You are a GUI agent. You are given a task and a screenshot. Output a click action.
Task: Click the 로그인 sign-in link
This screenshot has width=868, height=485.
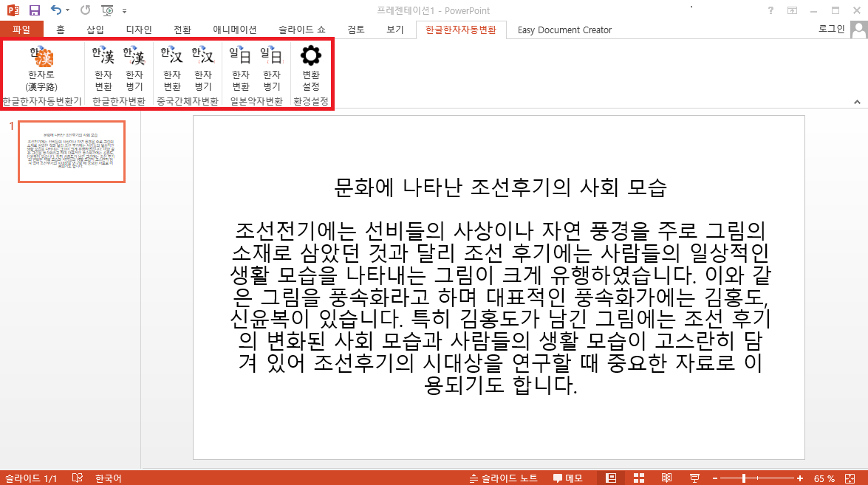click(833, 30)
